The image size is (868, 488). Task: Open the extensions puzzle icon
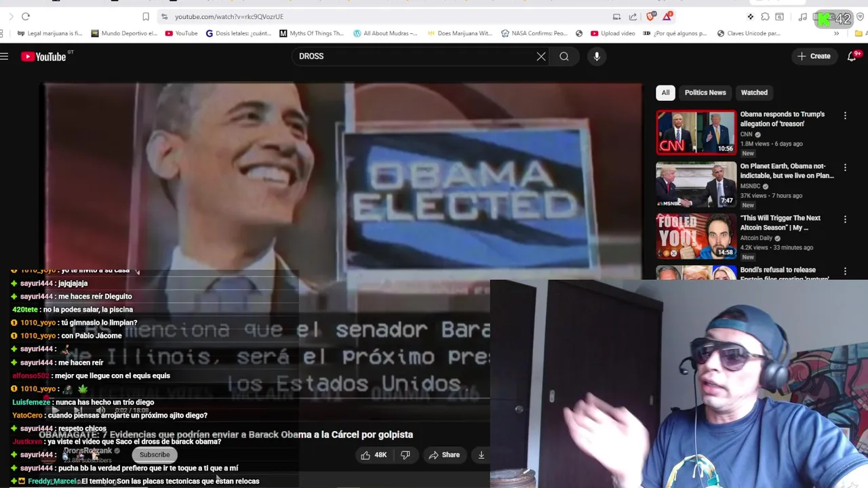pyautogui.click(x=765, y=17)
